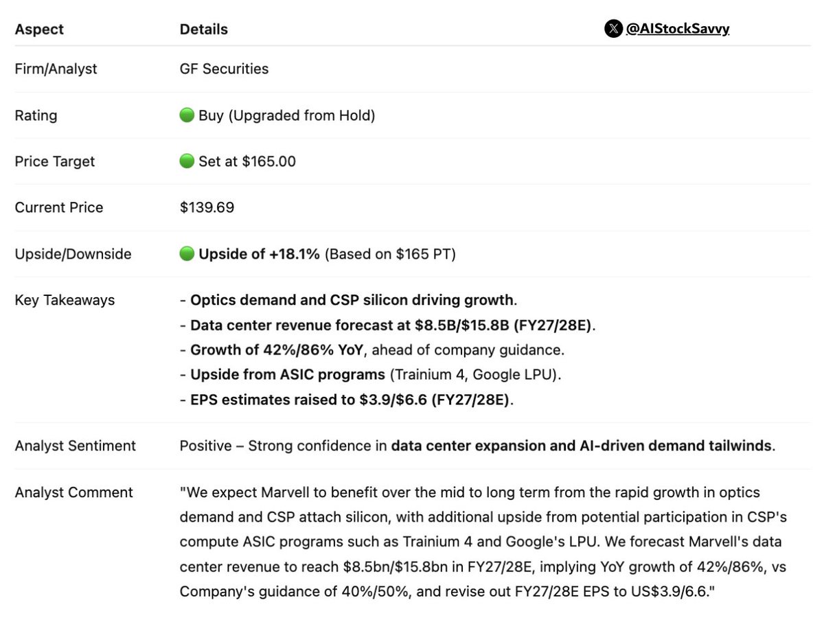Click the GF Securities value
The image size is (824, 644).
tap(224, 69)
